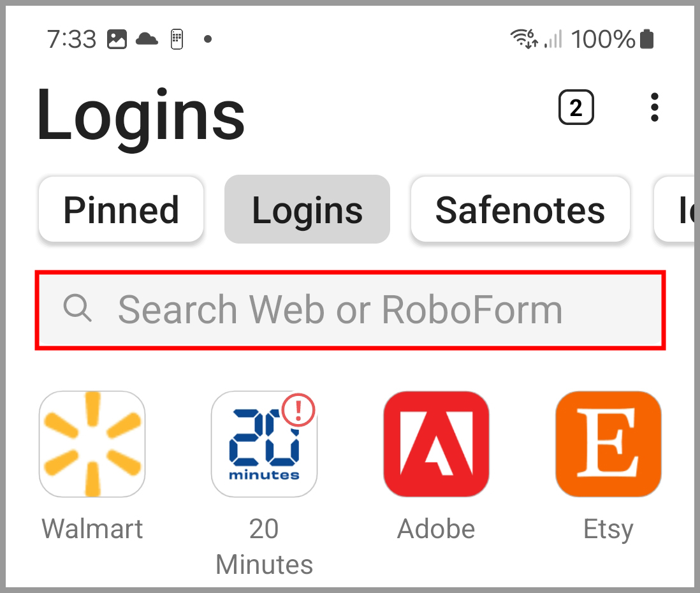This screenshot has height=593, width=700.
Task: Tap the 20 Minutes label text
Action: [x=264, y=546]
